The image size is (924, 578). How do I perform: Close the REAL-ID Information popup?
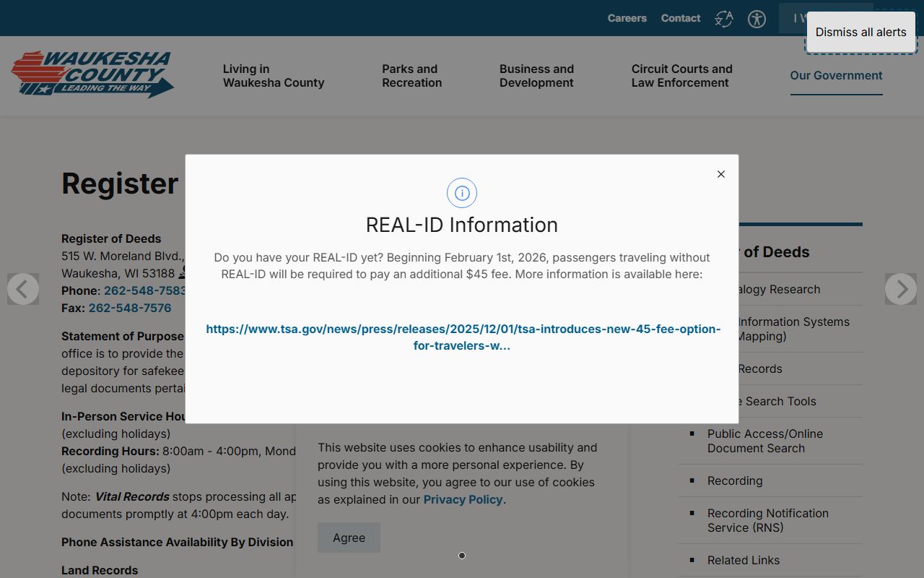tap(720, 174)
